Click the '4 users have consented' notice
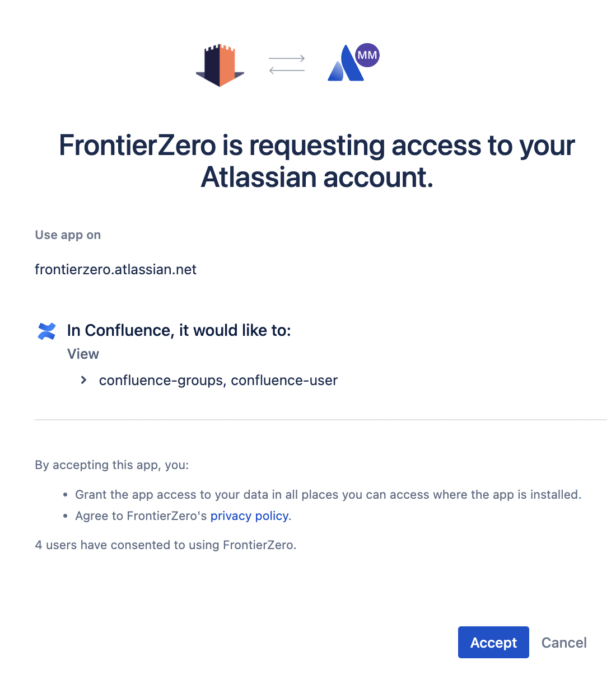The height and width of the screenshot is (684, 616). click(166, 545)
